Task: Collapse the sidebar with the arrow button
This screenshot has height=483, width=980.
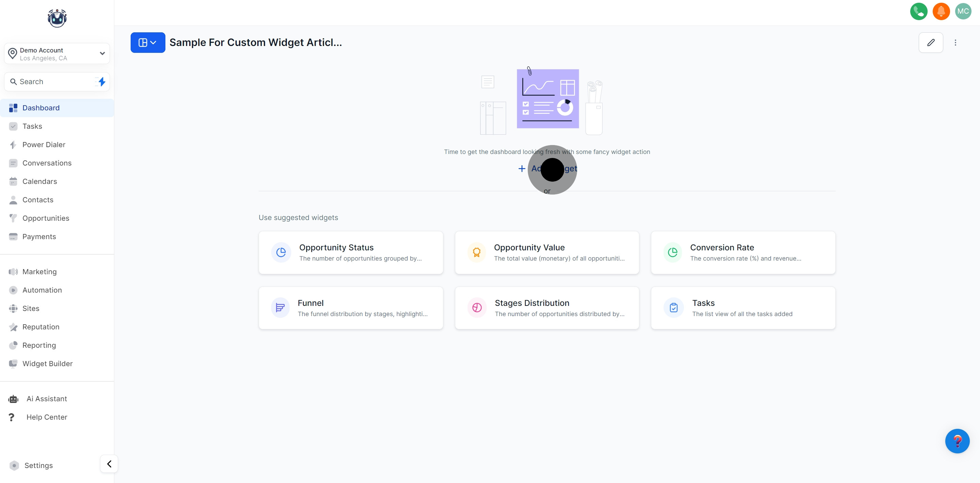Action: (109, 464)
